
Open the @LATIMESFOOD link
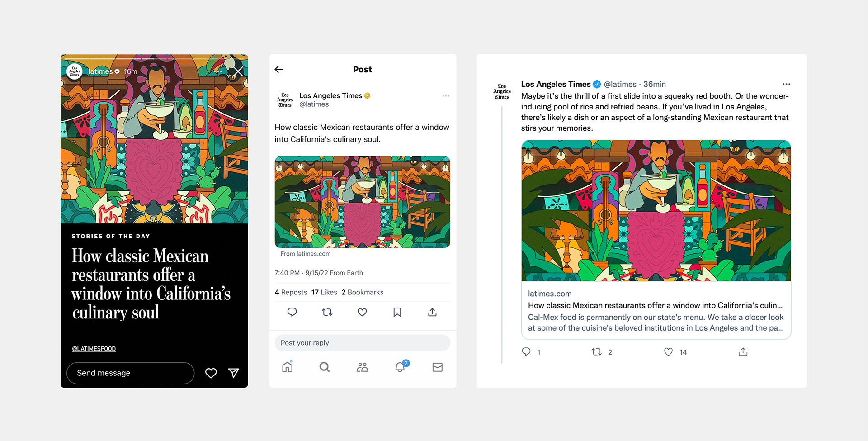pos(94,349)
